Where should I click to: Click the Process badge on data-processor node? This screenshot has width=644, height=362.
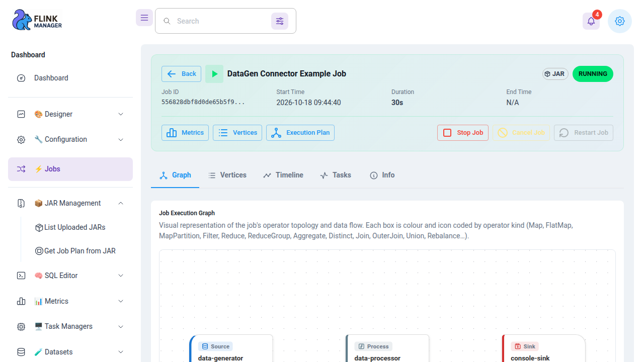[x=373, y=346]
